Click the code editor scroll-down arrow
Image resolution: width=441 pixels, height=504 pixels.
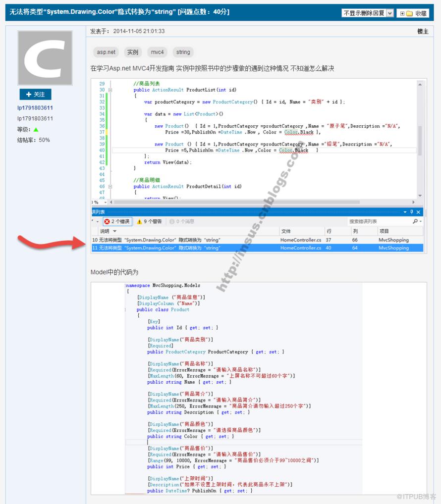click(x=420, y=196)
